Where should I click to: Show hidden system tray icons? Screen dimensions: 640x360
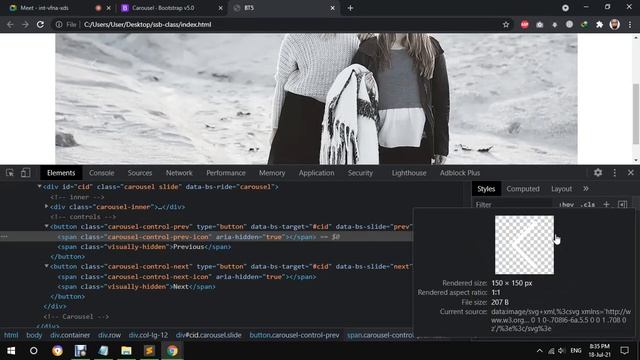(x=540, y=351)
